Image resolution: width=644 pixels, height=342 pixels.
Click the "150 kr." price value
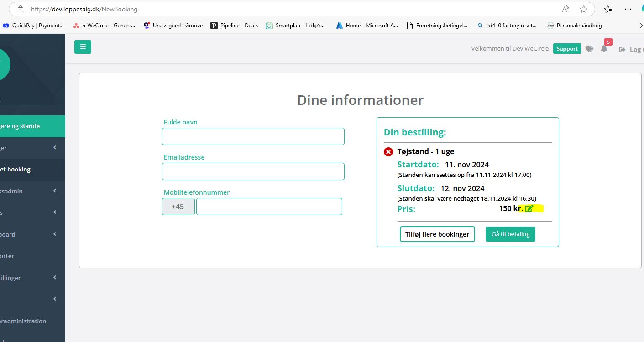[x=511, y=209]
